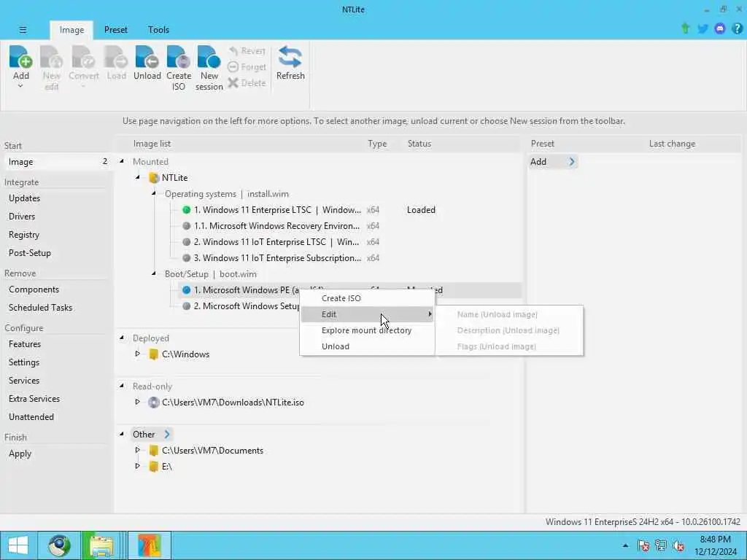Viewport: 747px width, 560px height.
Task: Collapse Boot/Setup | boot.wim node
Action: click(x=154, y=274)
